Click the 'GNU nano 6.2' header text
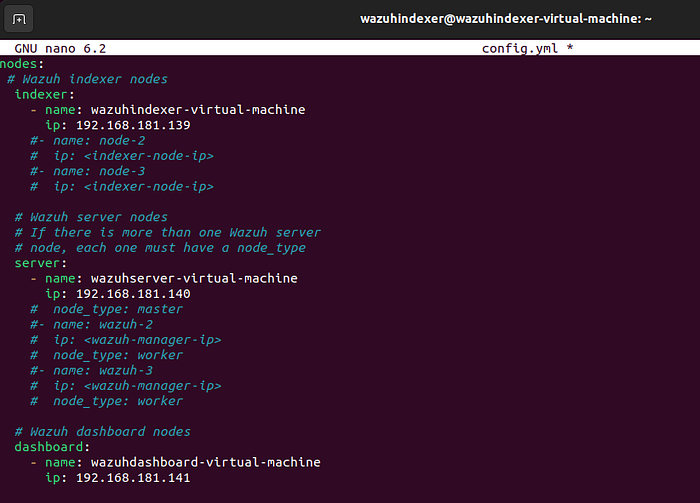Viewport: 700px width, 503px height. (x=60, y=48)
